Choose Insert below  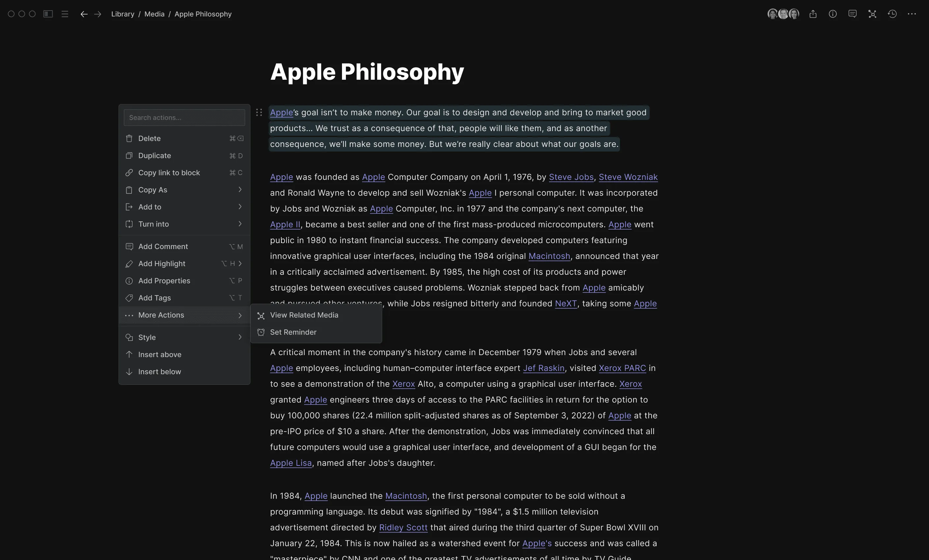[x=184, y=372]
